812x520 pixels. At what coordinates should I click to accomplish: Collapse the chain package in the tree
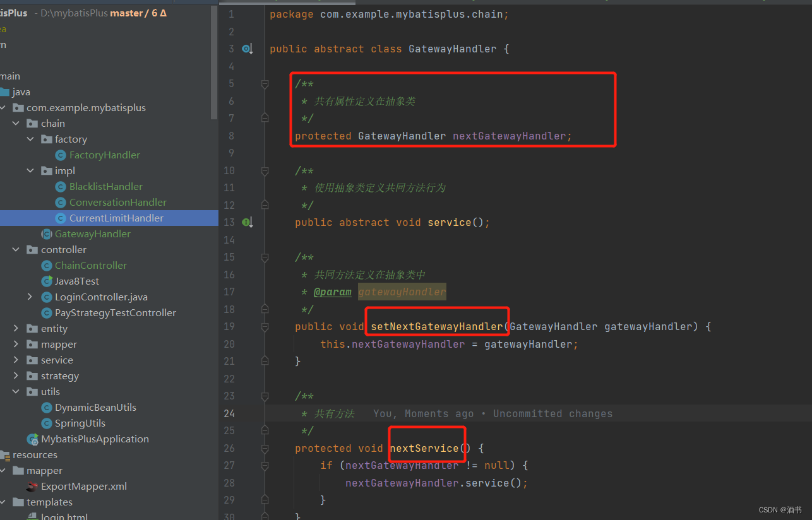[x=16, y=124]
